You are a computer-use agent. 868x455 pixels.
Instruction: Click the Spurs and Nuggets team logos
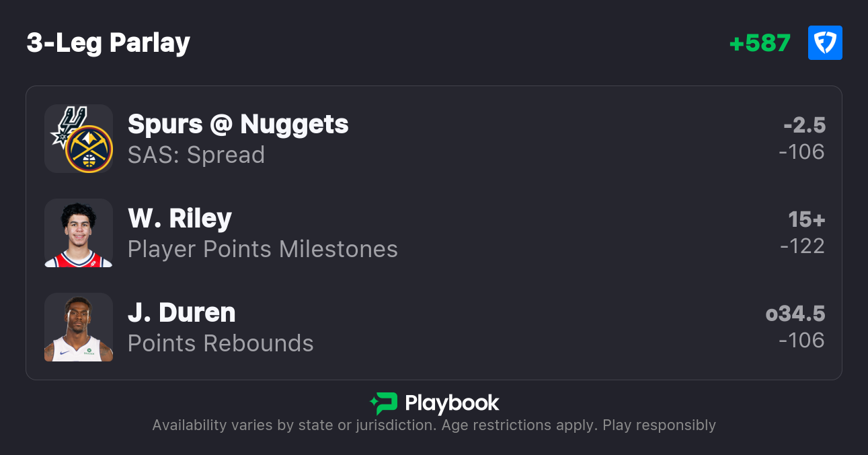click(x=79, y=139)
